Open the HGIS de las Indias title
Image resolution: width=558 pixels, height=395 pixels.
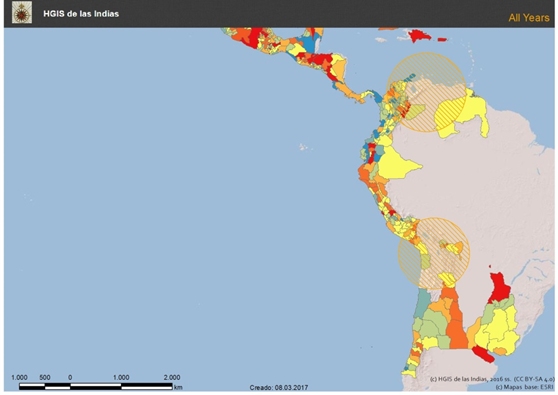(x=81, y=14)
